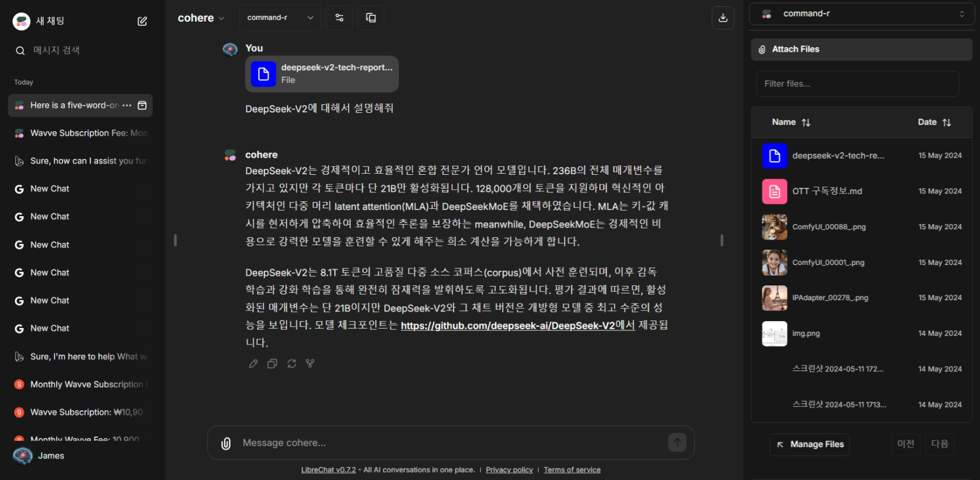Archive the 'Here is a five-word' chat

[142, 106]
